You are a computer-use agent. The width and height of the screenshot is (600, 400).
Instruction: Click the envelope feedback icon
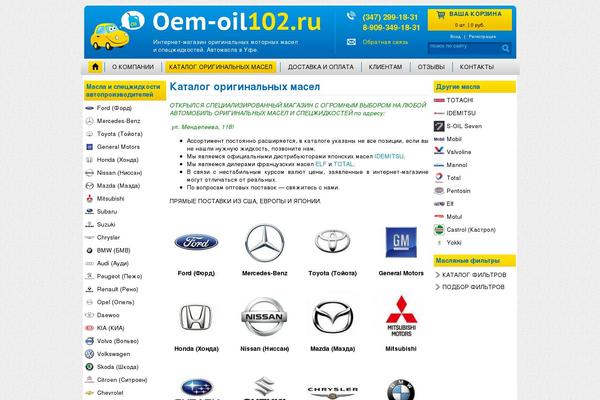click(351, 42)
